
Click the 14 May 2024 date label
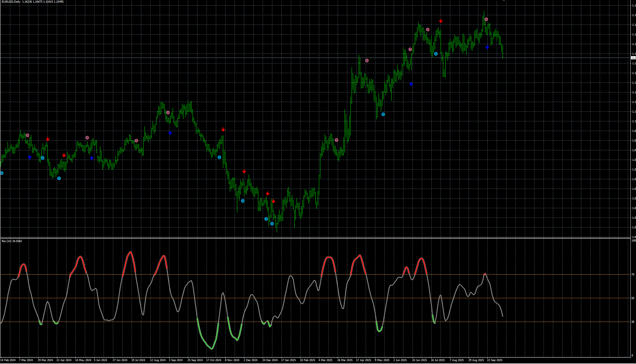point(83,360)
